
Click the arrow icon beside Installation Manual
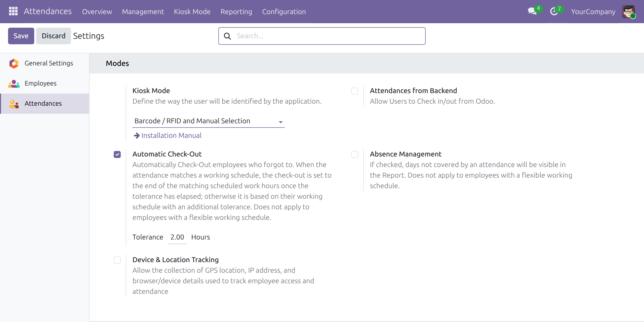137,136
